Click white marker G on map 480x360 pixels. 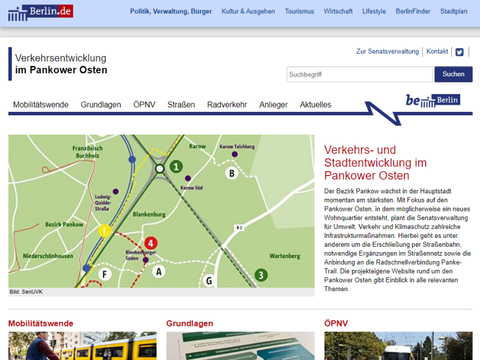point(209,281)
